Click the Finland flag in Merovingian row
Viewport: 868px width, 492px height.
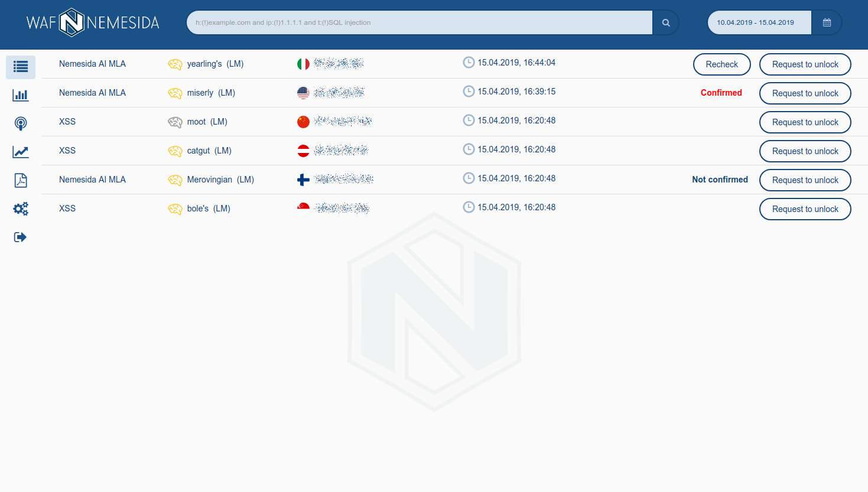pos(303,180)
